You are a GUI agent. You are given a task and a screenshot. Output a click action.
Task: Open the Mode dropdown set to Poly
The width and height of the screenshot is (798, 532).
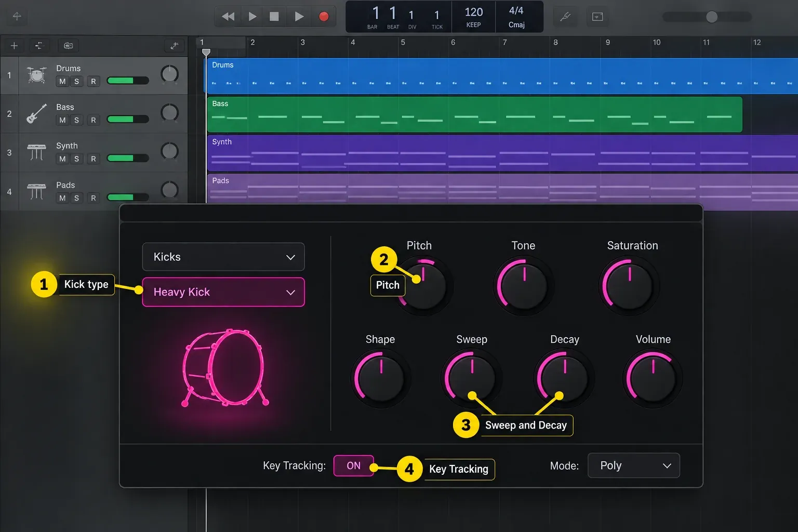634,465
